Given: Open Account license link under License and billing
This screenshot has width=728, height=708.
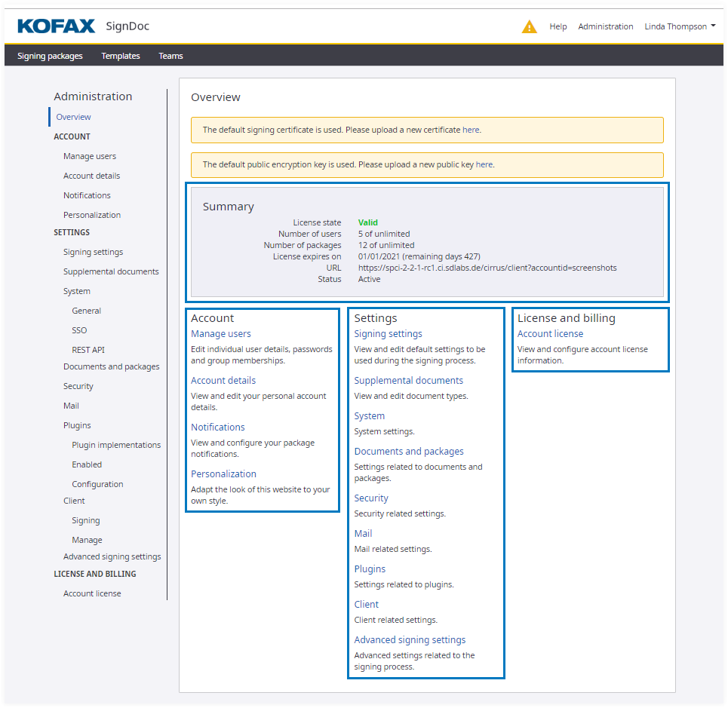Looking at the screenshot, I should coord(550,334).
